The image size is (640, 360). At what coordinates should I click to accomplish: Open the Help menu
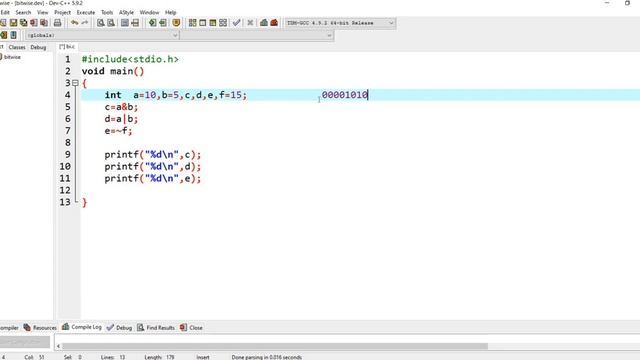[x=171, y=12]
